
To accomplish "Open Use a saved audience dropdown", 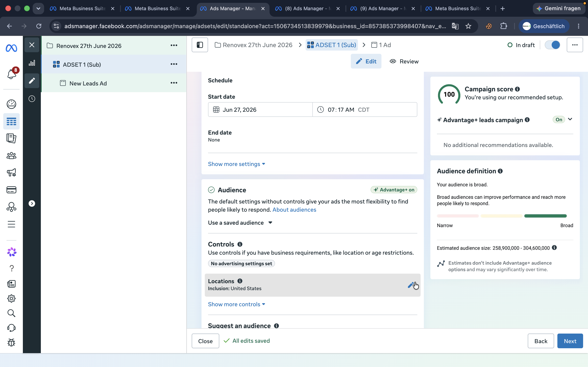I will pyautogui.click(x=240, y=223).
